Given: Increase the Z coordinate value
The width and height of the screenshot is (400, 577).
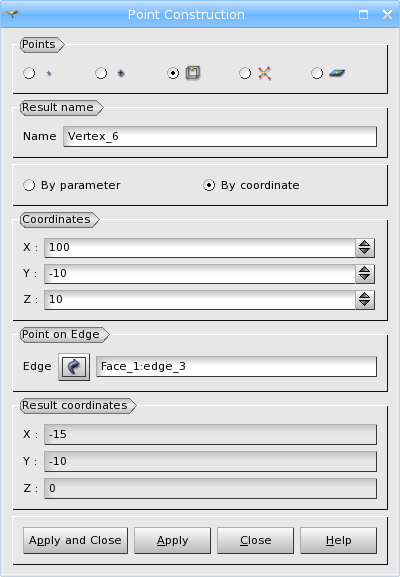Looking at the screenshot, I should tap(365, 295).
